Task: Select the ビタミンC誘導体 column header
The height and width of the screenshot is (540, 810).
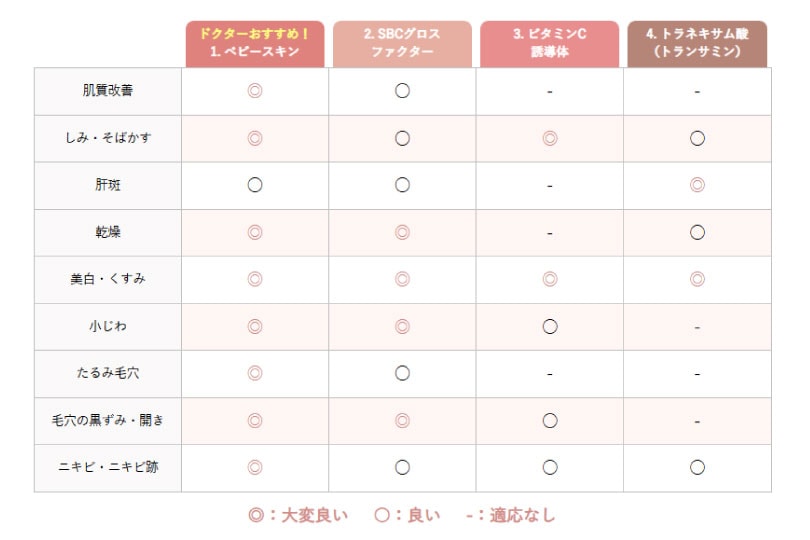Action: coord(550,44)
